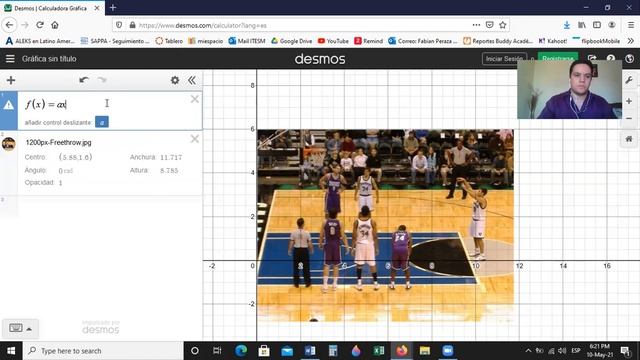This screenshot has height=360, width=640.
Task: Open Firefox application menu
Action: 631,25
